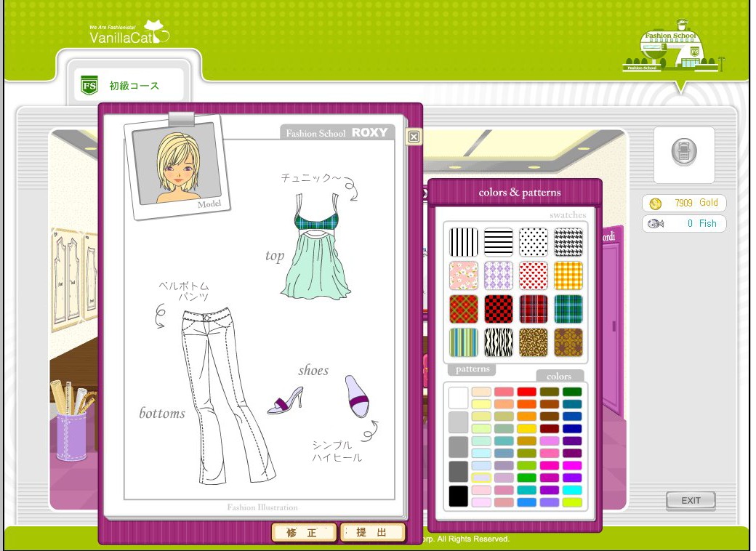This screenshot has height=551, width=756.
Task: Choose the red and black checkerboard pattern
Action: pos(499,309)
